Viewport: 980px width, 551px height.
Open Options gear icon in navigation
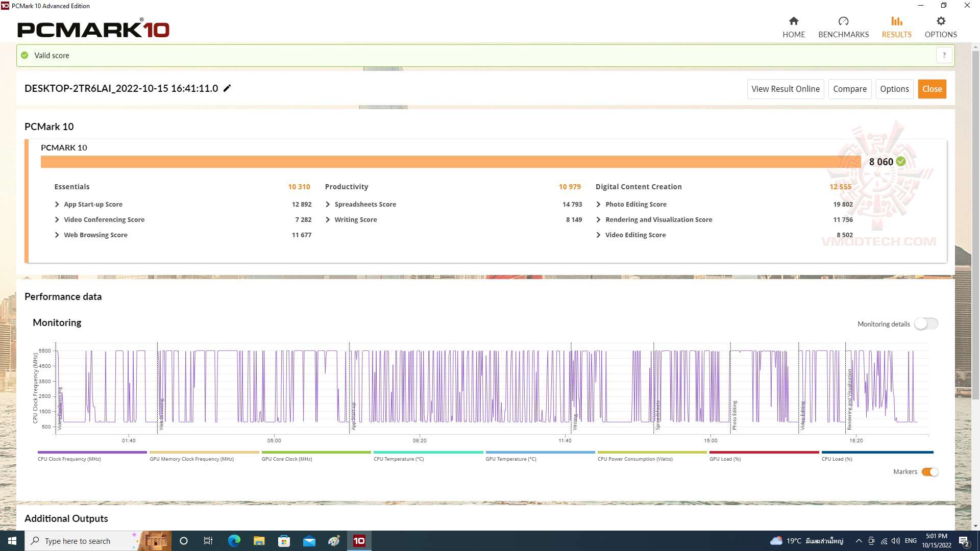pyautogui.click(x=941, y=21)
